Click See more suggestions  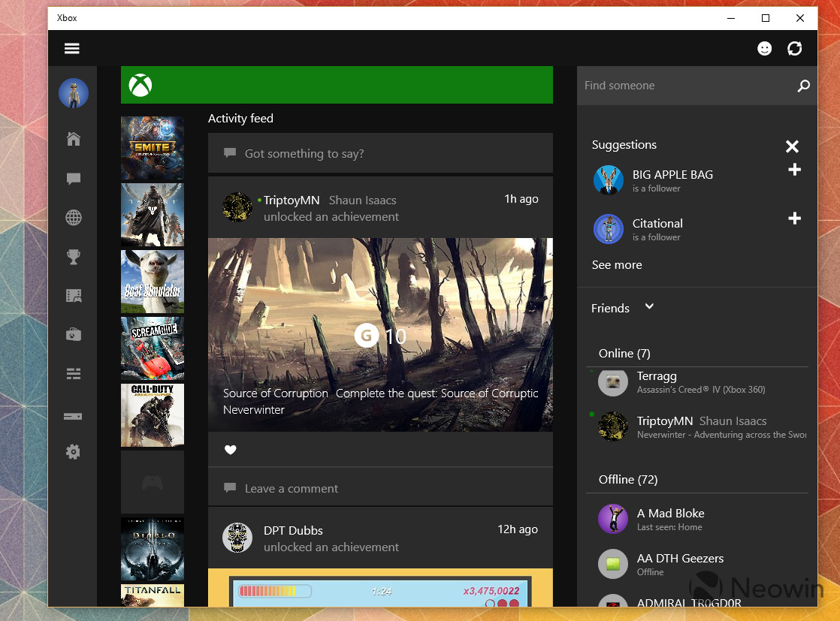[x=617, y=265]
